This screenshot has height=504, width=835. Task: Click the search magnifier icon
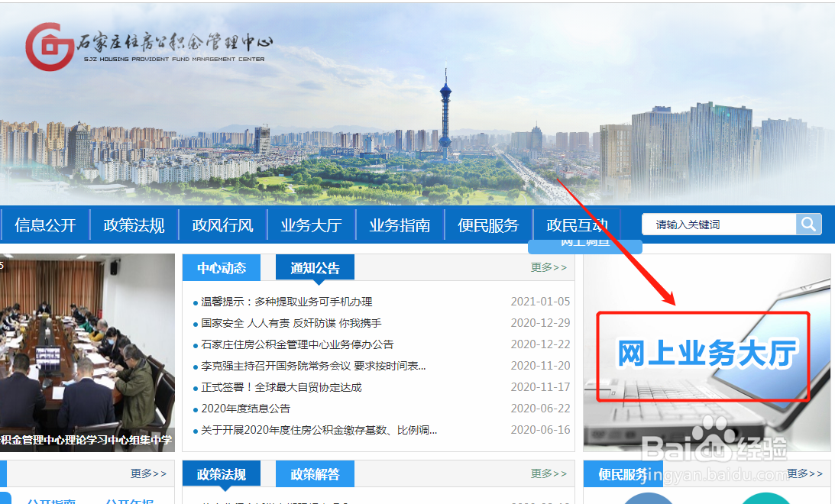click(x=808, y=224)
